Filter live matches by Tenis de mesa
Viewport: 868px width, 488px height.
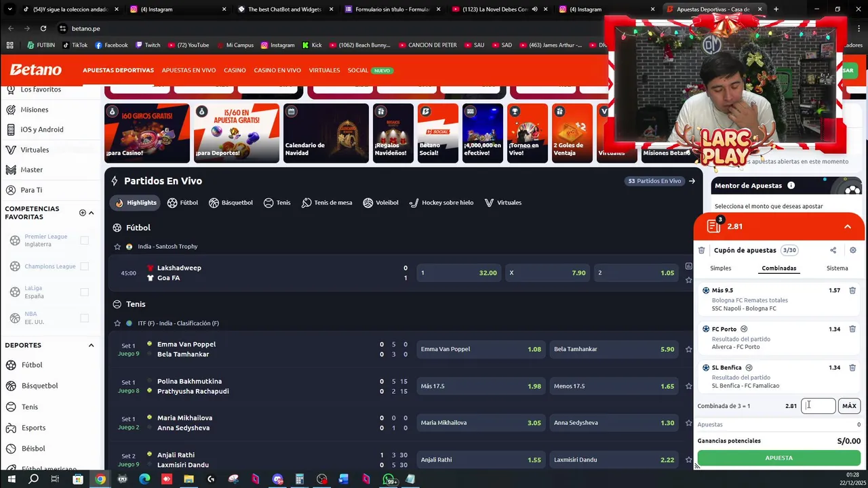click(327, 203)
